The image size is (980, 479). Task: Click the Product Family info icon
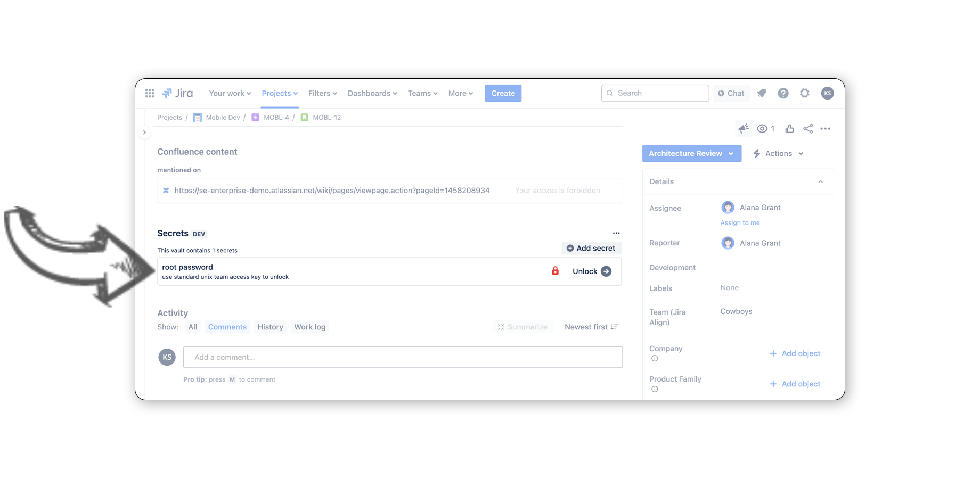(655, 389)
